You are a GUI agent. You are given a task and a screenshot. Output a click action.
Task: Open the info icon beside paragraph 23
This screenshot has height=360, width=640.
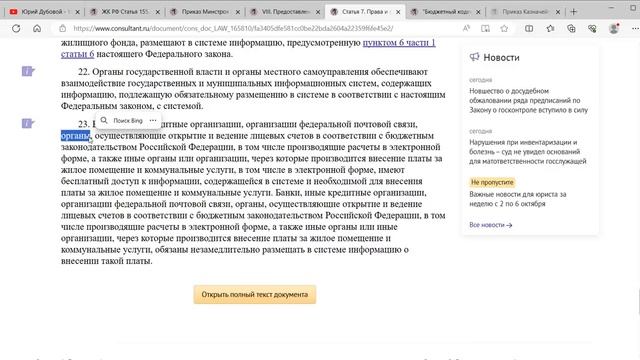pyautogui.click(x=28, y=123)
